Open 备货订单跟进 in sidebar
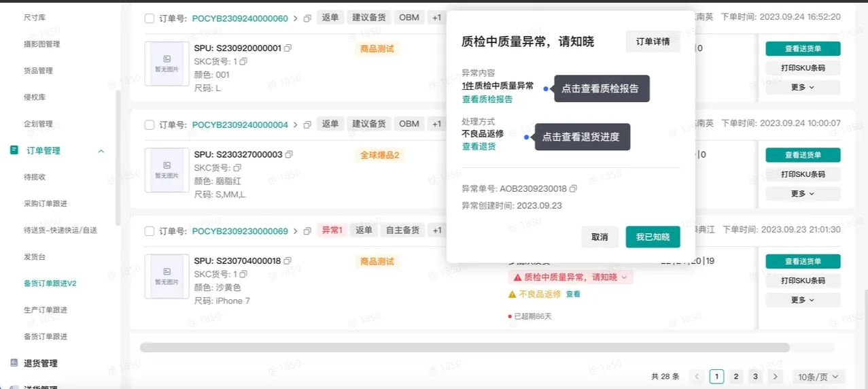 click(46, 337)
